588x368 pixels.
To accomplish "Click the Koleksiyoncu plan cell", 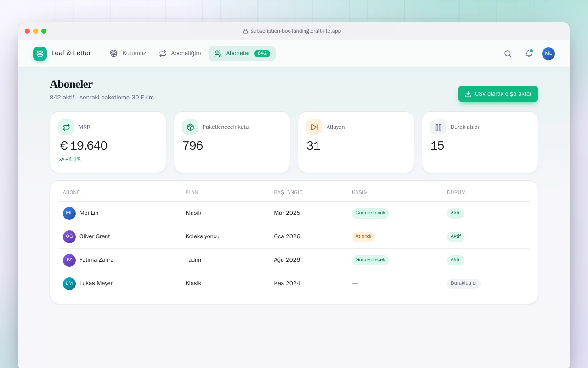I will (x=202, y=236).
